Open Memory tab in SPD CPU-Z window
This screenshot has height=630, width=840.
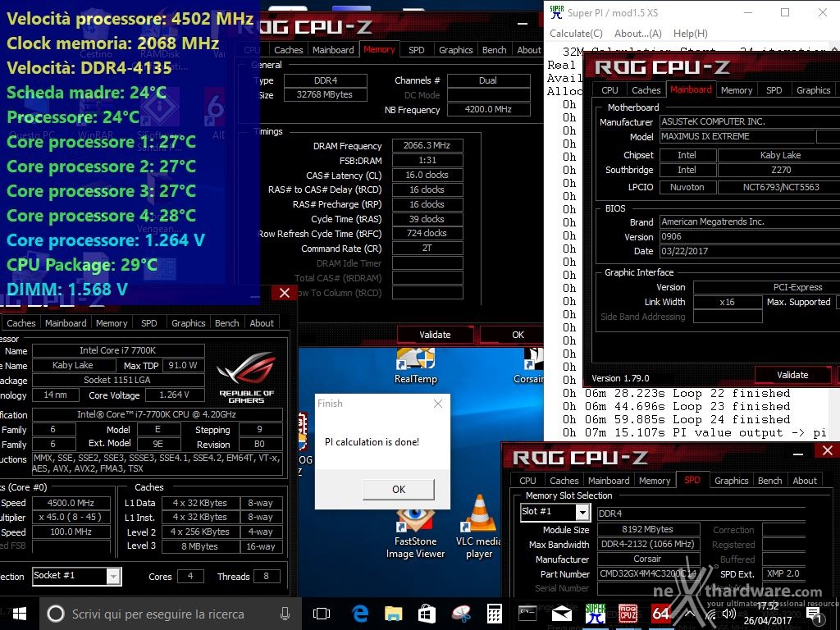coord(654,481)
